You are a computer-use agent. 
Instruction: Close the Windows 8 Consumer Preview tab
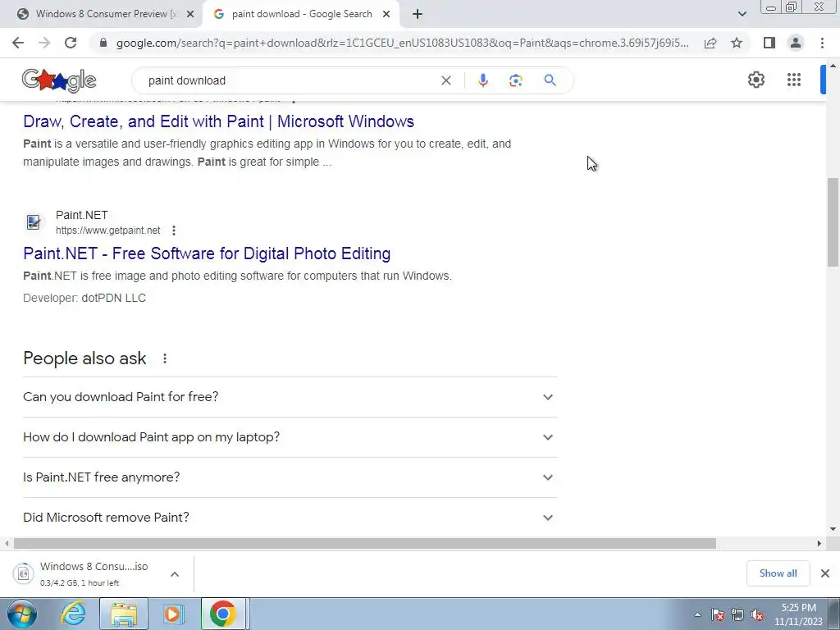point(189,15)
